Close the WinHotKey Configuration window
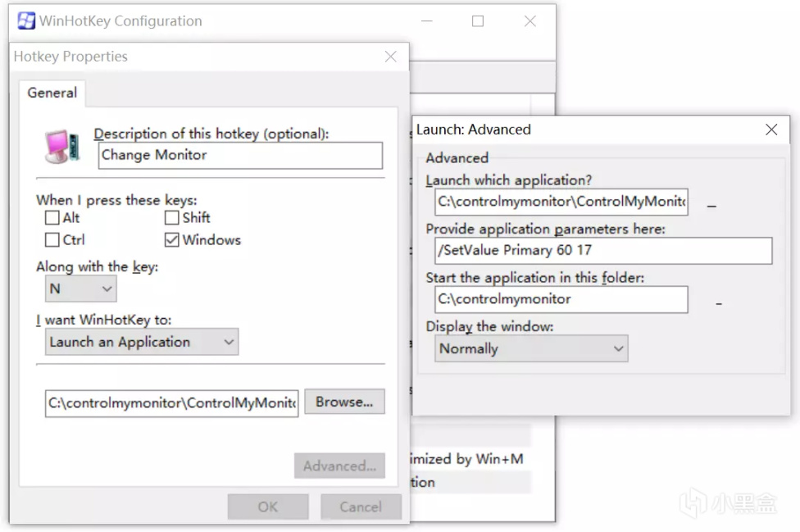The height and width of the screenshot is (532, 800). click(x=530, y=21)
